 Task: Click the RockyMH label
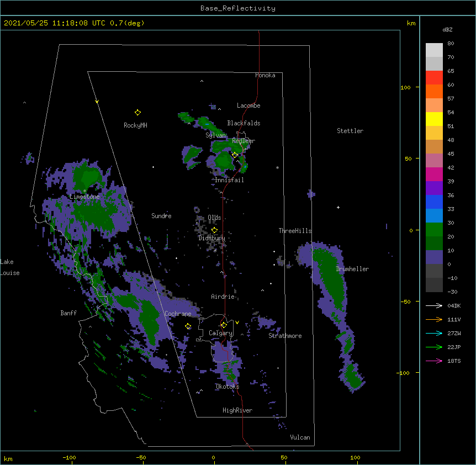(135, 125)
